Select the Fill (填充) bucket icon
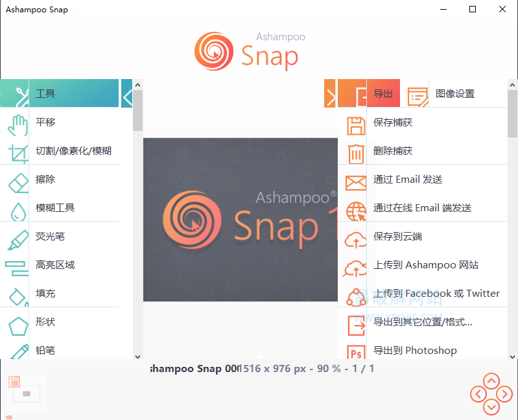The width and height of the screenshot is (518, 420). pos(19,297)
